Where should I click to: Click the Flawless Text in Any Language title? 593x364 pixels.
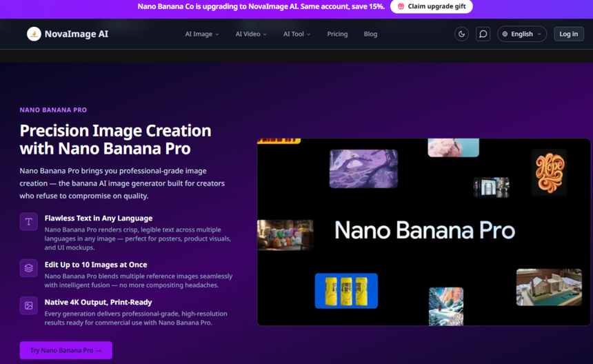[x=99, y=218]
